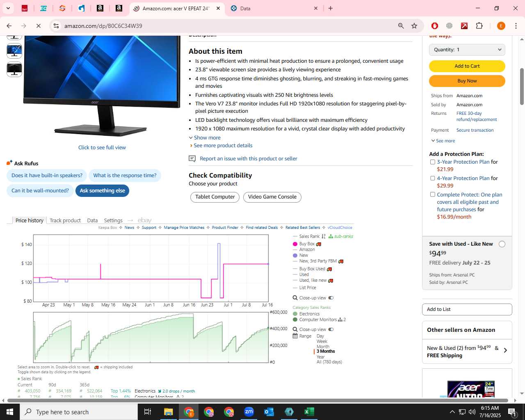Ask Rufus if it can be wall-mounted
This screenshot has width=525, height=420.
coord(40,191)
